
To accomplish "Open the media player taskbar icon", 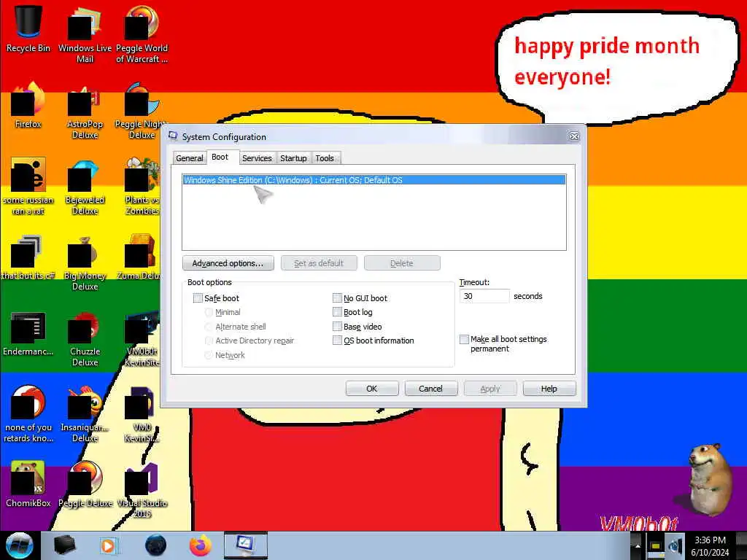I will tap(109, 545).
